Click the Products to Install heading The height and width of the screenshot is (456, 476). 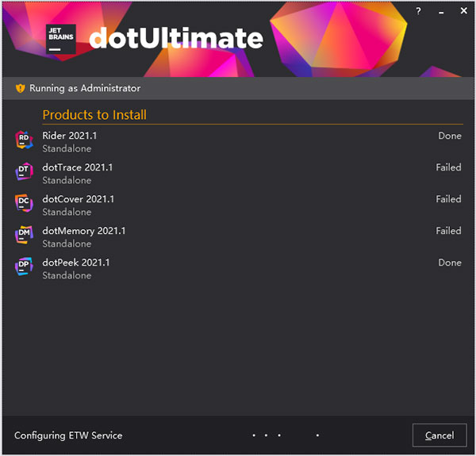(94, 115)
